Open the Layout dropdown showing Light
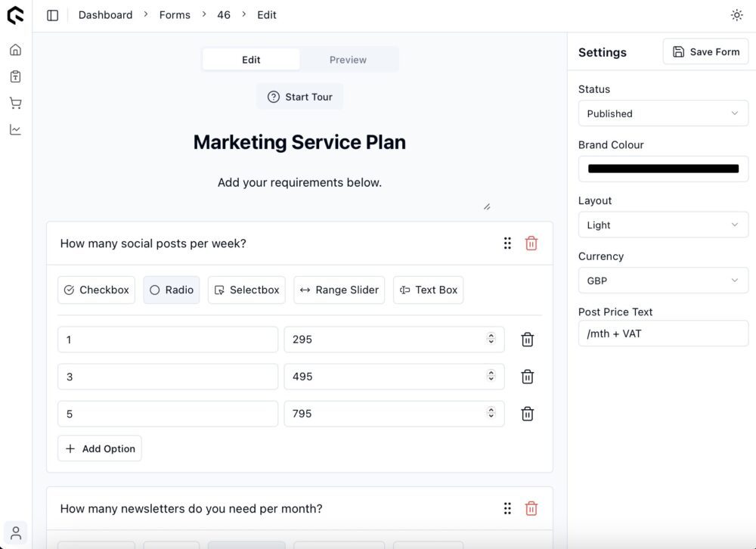Screen dimensions: 756x549 664,225
